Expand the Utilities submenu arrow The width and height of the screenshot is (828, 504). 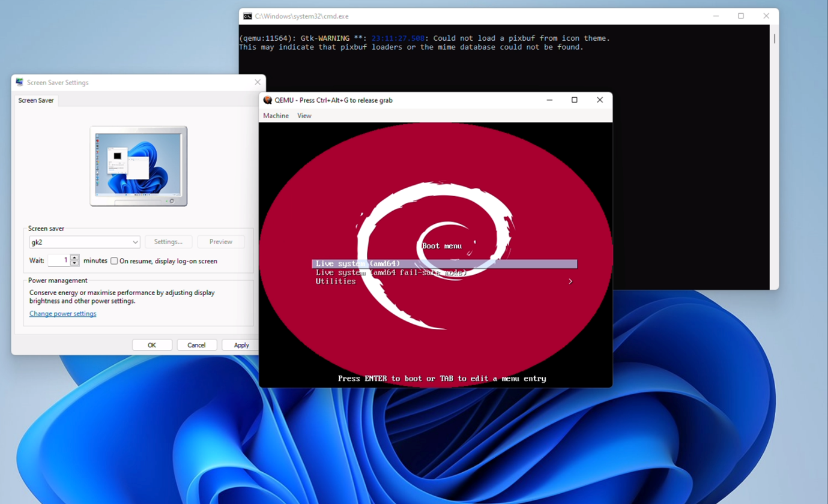(570, 281)
